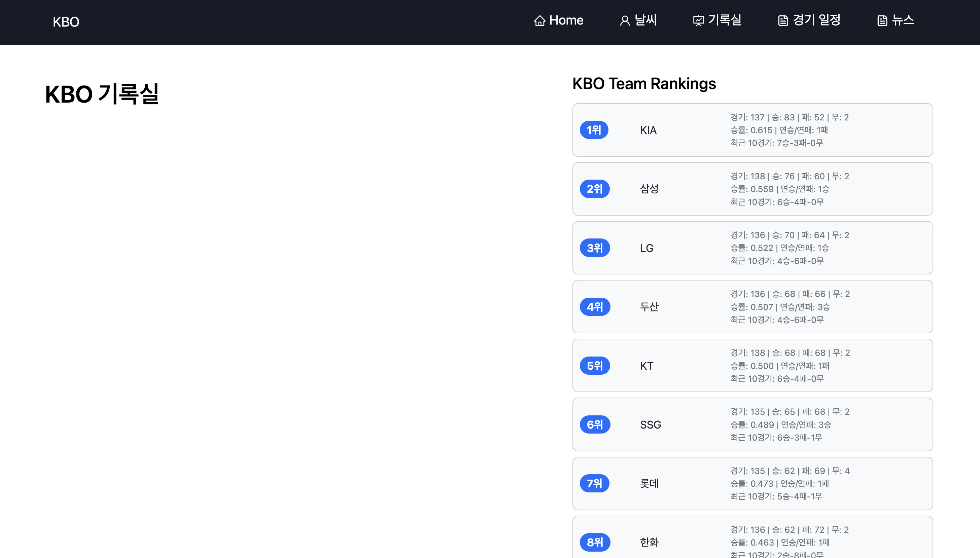
Task: Click '경기: 138 | 승: 68' stats line
Action: 790,352
